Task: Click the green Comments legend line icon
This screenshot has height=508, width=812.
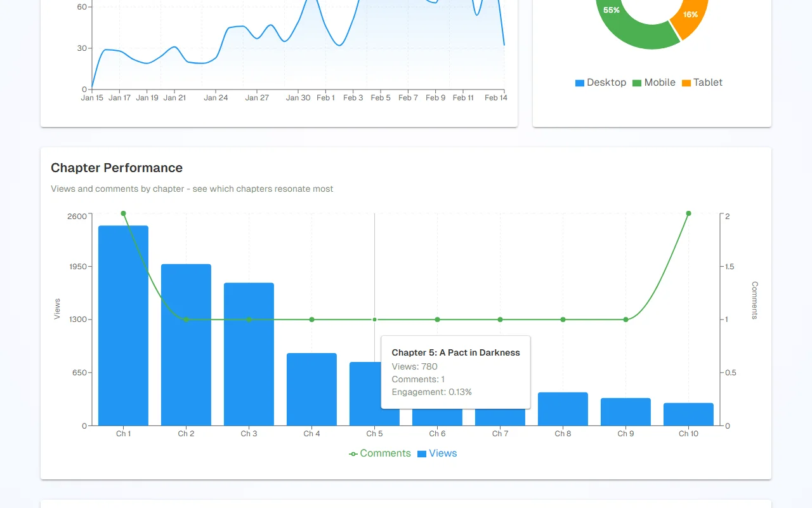Action: (353, 454)
